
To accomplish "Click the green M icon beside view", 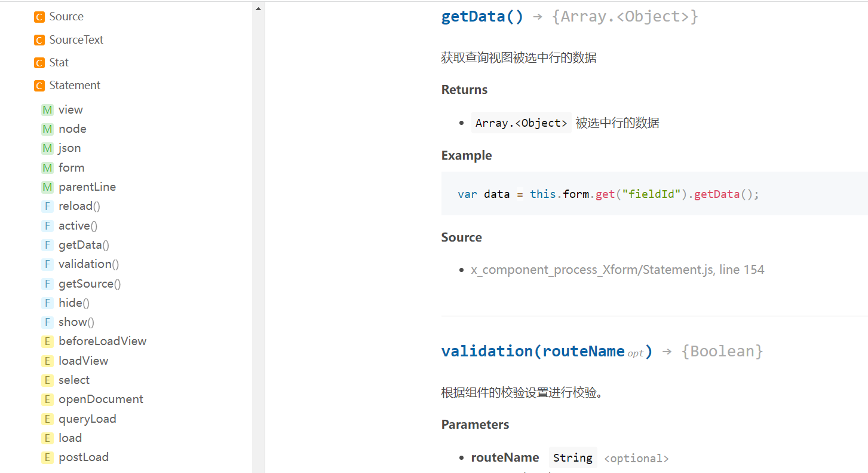I will [x=47, y=110].
